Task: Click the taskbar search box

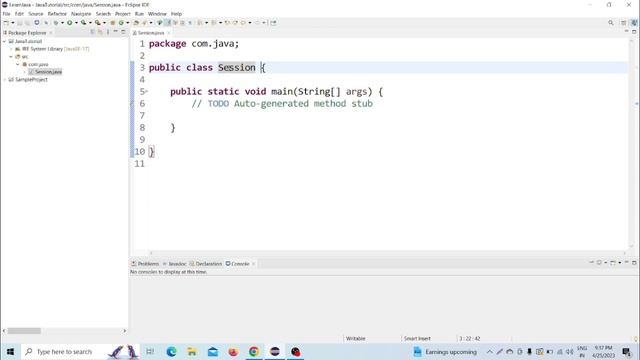Action: pyautogui.click(x=80, y=351)
